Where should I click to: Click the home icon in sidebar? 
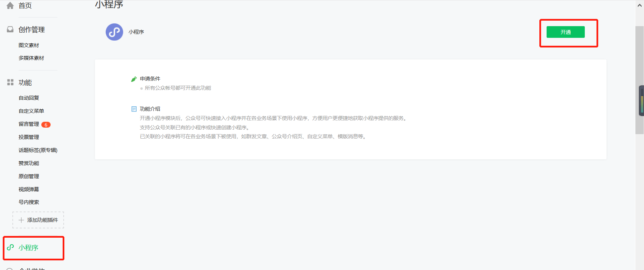[x=10, y=6]
